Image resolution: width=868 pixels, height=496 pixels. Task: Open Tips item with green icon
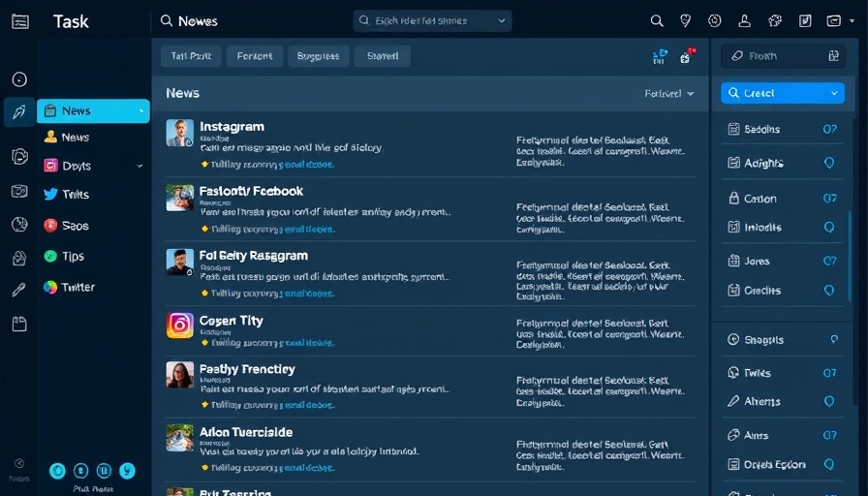click(x=64, y=257)
